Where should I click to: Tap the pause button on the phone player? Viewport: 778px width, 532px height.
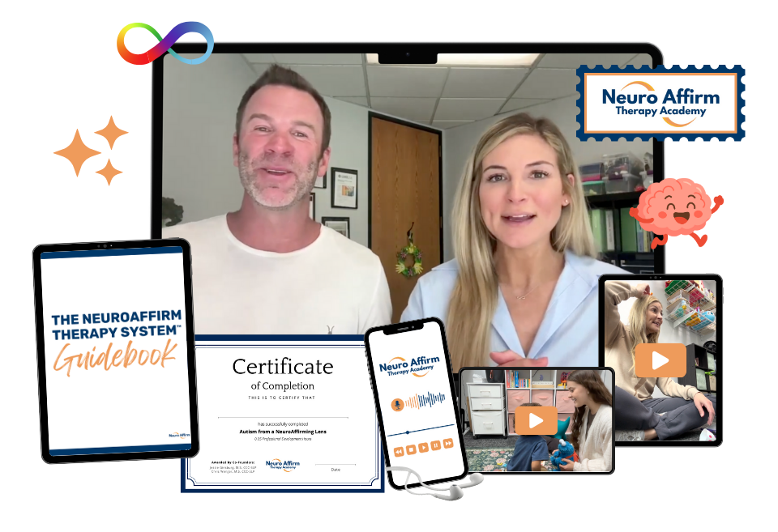point(435,445)
